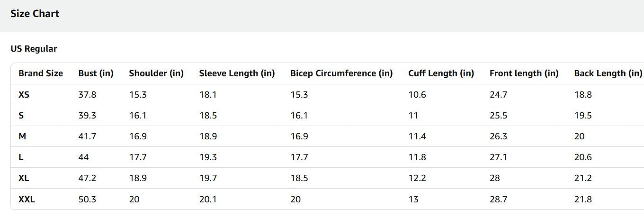Click the Brand Size column header
The image size is (644, 218).
pos(41,73)
